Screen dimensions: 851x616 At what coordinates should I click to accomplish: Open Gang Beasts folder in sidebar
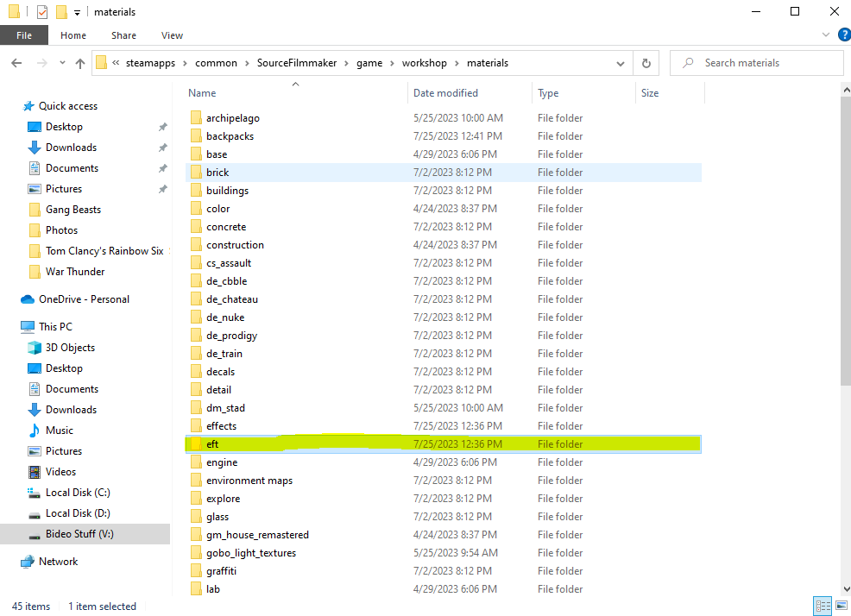tap(73, 209)
